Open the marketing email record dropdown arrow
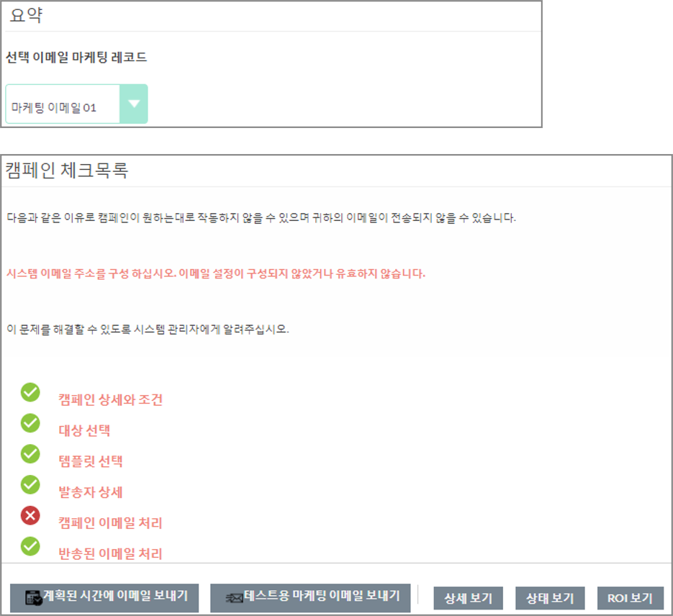 point(134,104)
